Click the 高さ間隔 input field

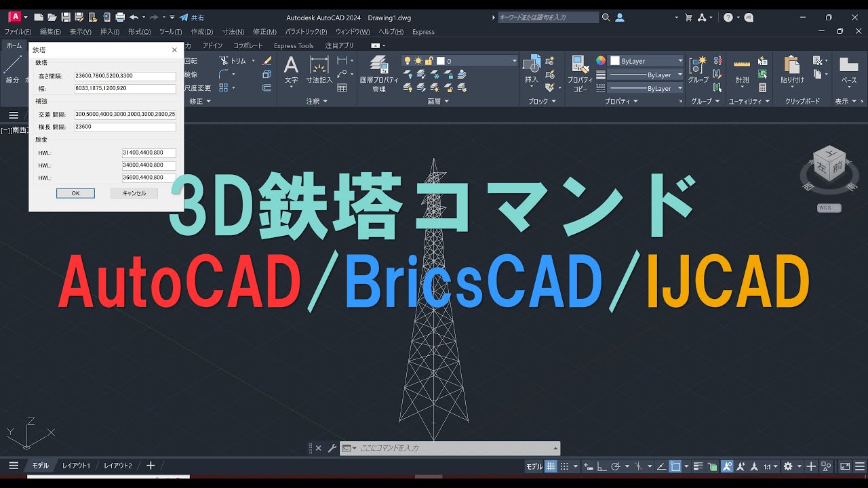[x=125, y=77]
